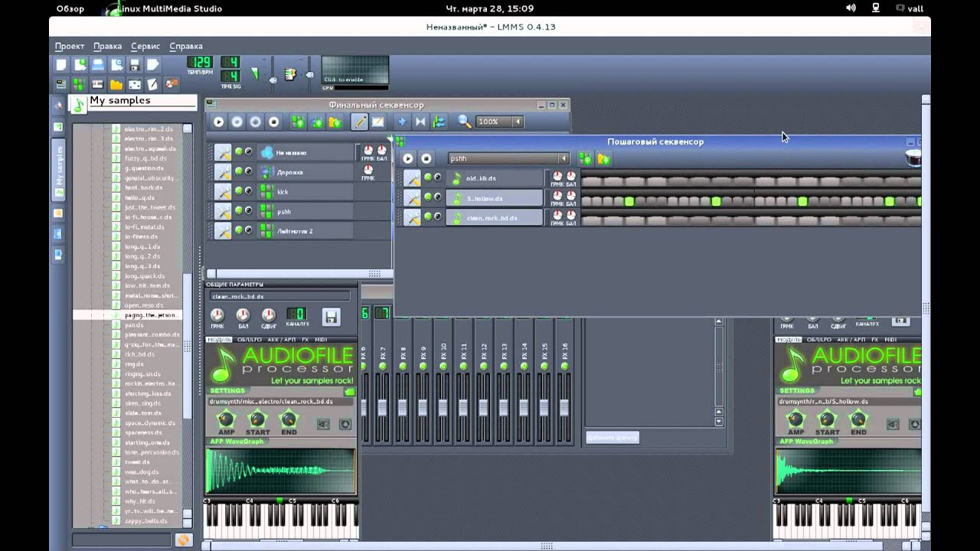Show project notes toolbar icon
This screenshot has width=980, height=551.
153,84
